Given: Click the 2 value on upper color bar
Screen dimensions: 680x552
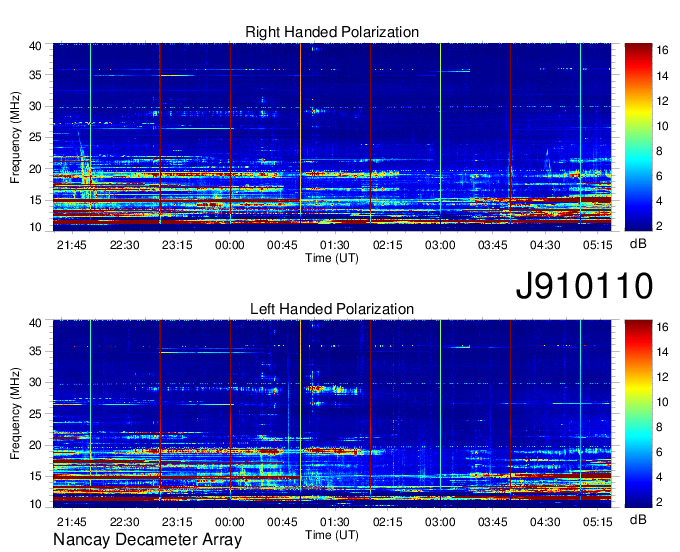Looking at the screenshot, I should (659, 226).
